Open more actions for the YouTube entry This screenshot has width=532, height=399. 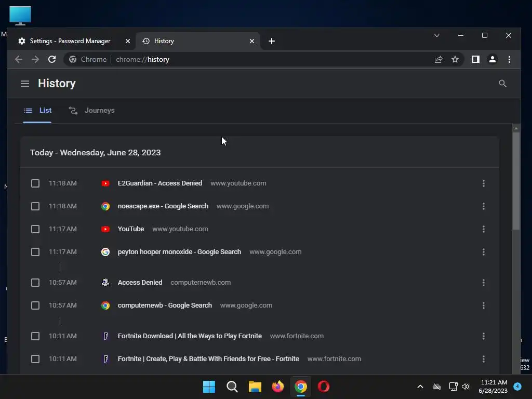pyautogui.click(x=484, y=229)
